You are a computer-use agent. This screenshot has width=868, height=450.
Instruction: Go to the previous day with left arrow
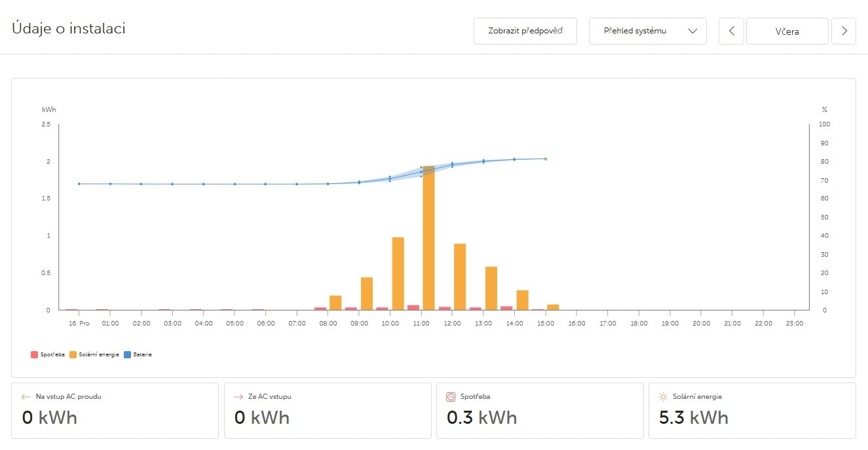(x=731, y=31)
